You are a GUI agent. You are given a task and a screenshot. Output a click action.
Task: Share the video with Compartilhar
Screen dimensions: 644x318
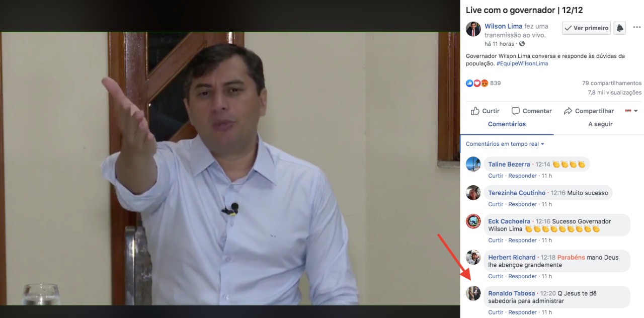click(x=589, y=111)
